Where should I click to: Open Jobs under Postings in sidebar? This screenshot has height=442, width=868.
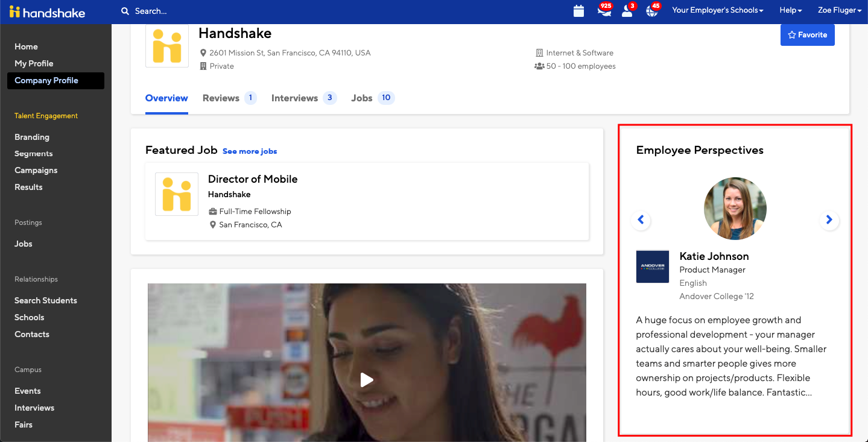click(x=24, y=244)
